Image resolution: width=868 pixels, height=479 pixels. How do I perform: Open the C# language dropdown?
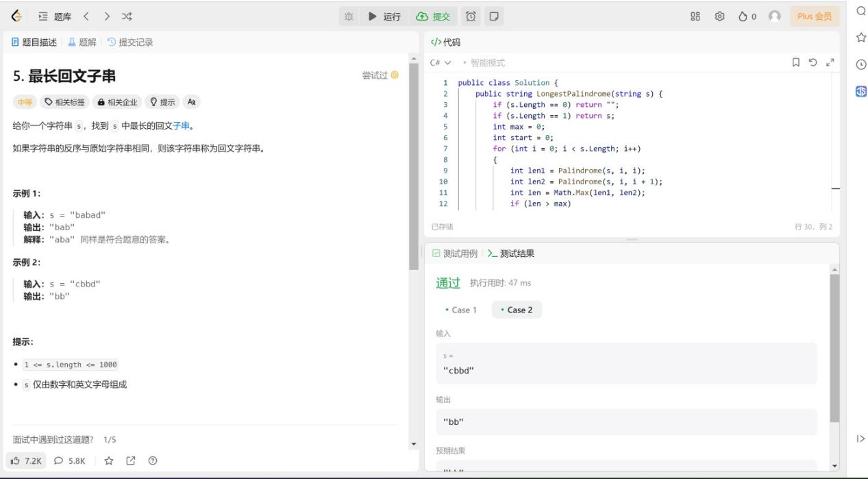coord(441,62)
